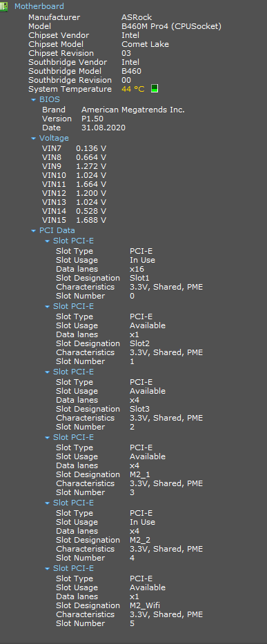Select the VIN12 voltage row
This screenshot has width=267, height=644.
(x=74, y=193)
